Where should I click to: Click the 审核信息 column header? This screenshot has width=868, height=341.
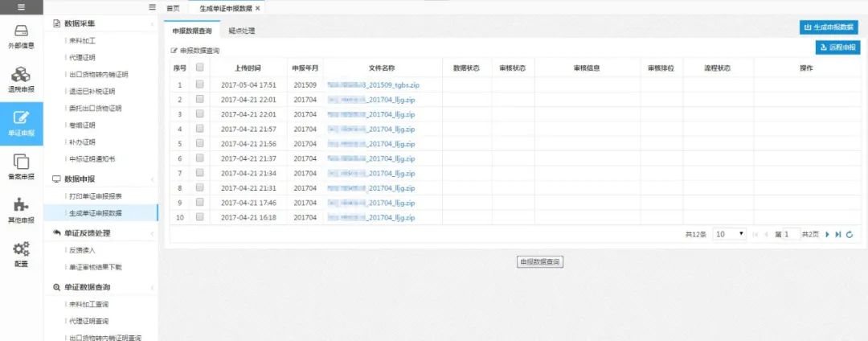pyautogui.click(x=588, y=68)
